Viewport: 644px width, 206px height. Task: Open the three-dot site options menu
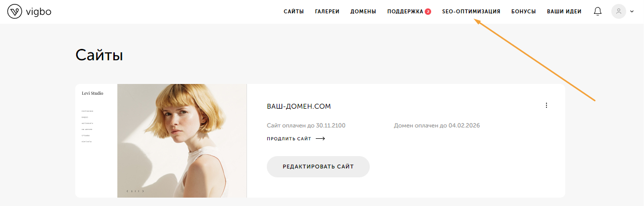[x=546, y=105]
